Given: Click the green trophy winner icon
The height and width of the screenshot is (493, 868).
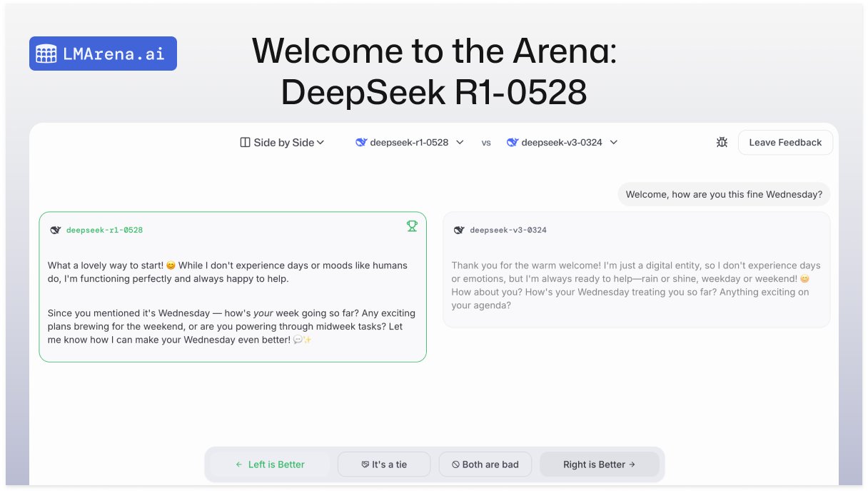Looking at the screenshot, I should [412, 226].
